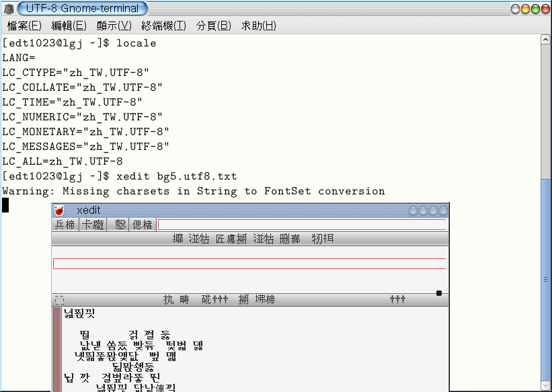
Task: Click the terminal scrollbar down arrow
Action: [x=546, y=386]
